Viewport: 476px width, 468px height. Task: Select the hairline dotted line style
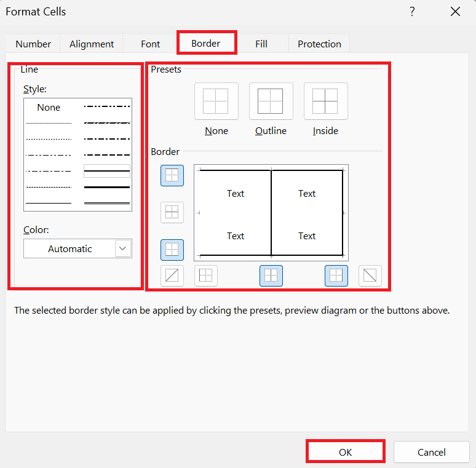[x=49, y=123]
